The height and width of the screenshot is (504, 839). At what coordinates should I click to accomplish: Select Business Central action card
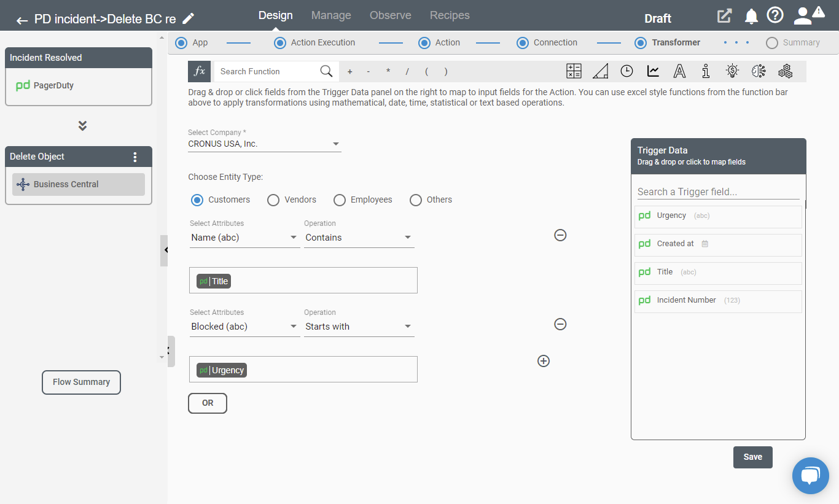(79, 184)
